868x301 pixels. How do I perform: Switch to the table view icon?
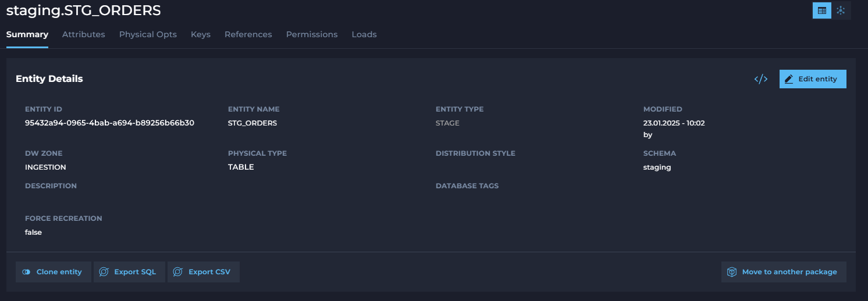pyautogui.click(x=822, y=10)
